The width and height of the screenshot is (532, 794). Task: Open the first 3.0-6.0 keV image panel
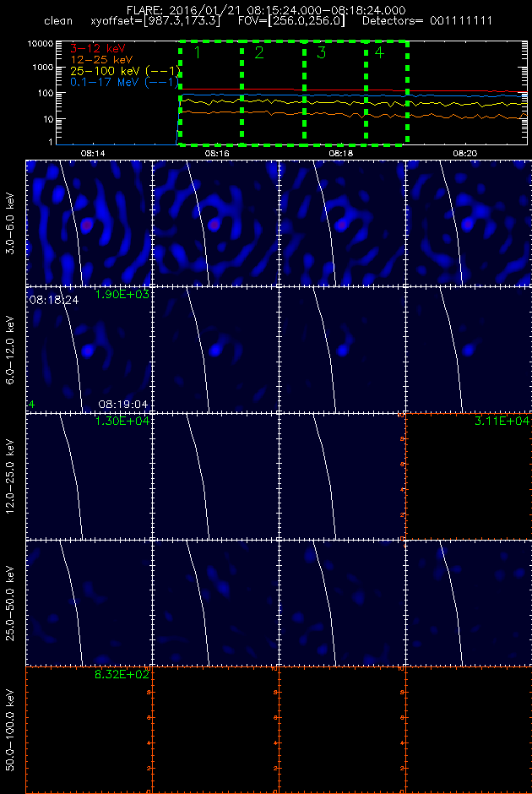point(89,223)
